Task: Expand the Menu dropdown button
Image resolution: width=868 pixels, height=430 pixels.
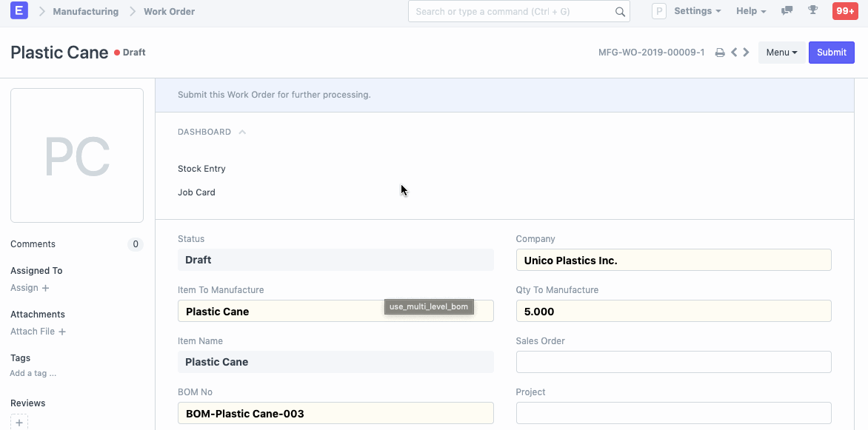Action: pos(781,53)
